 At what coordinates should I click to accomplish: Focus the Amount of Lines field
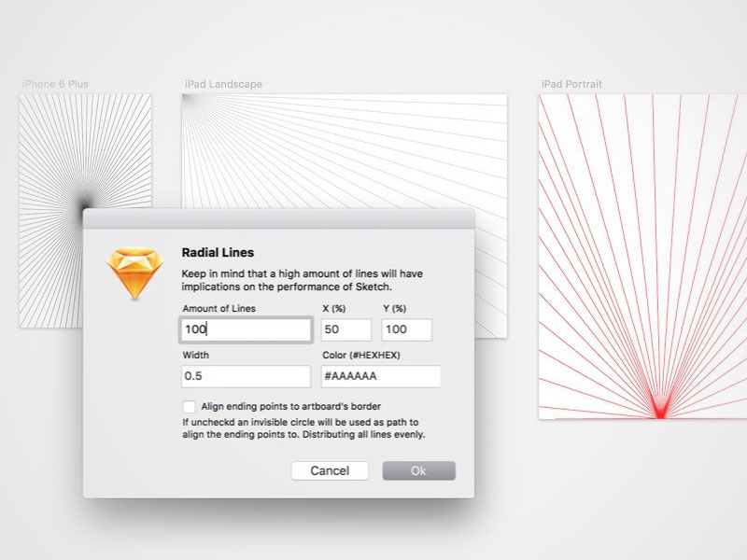point(246,329)
